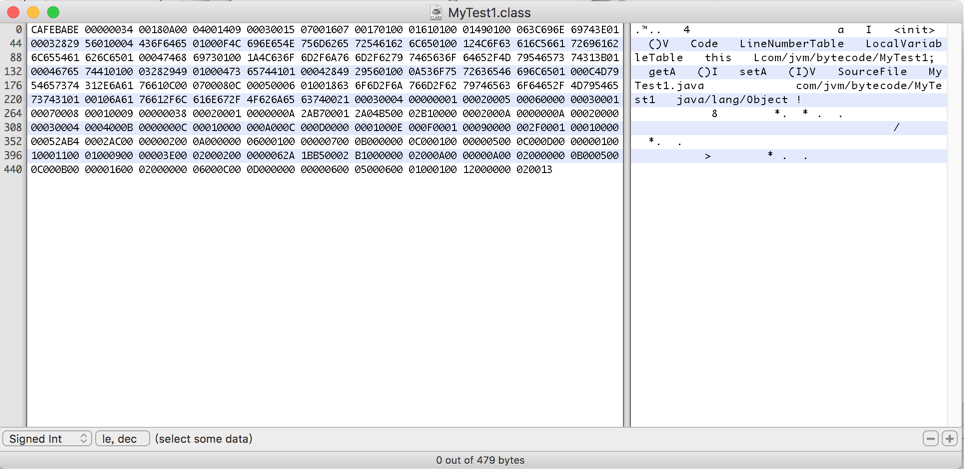Click the hex group 00052AB4

coord(55,142)
